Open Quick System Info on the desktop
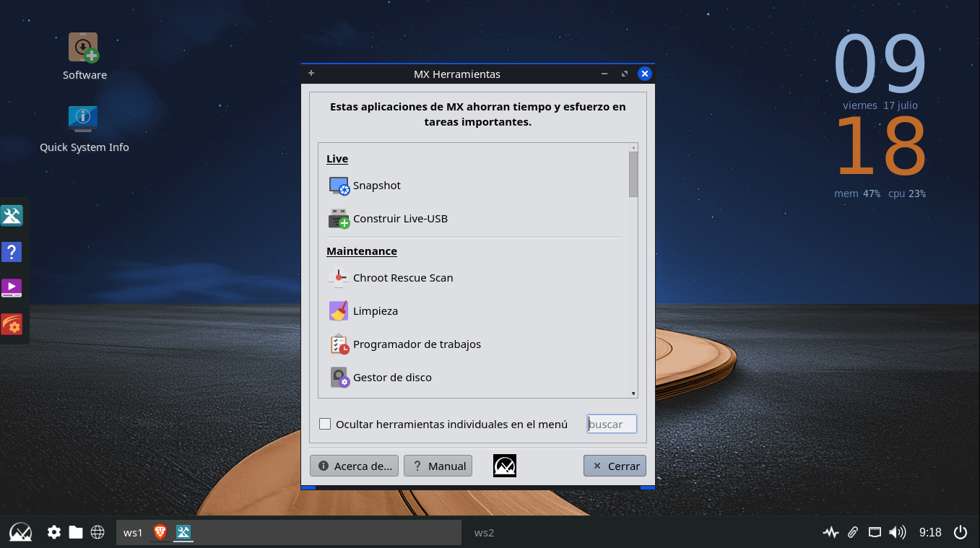 point(84,129)
